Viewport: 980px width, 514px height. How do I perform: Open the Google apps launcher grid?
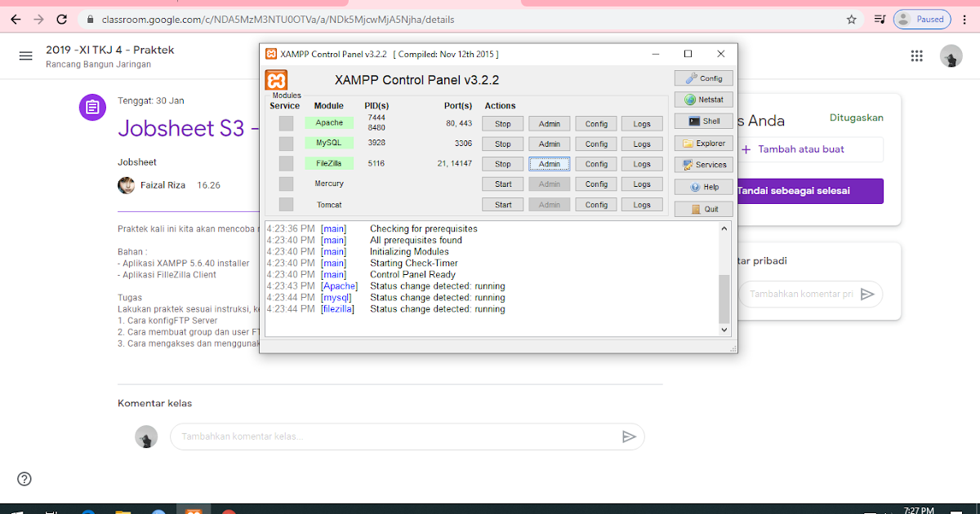tap(916, 55)
